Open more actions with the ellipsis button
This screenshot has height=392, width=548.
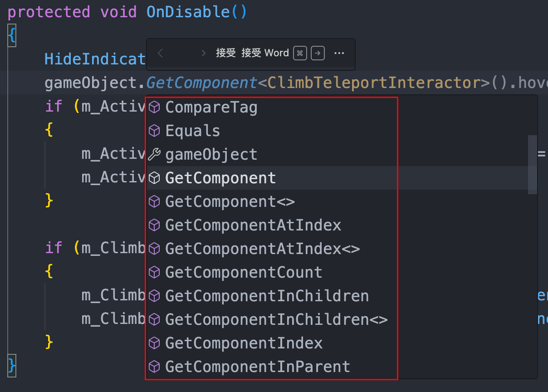[x=339, y=53]
